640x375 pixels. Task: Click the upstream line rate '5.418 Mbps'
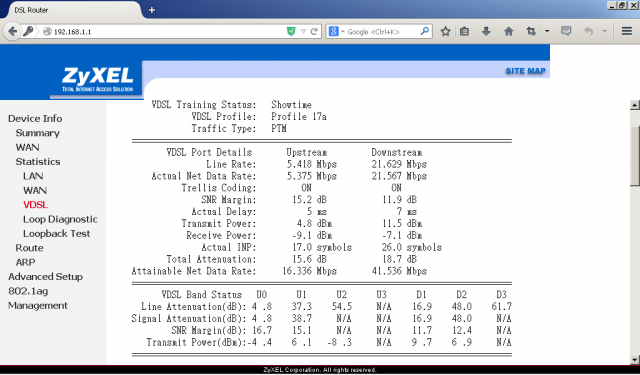(311, 164)
